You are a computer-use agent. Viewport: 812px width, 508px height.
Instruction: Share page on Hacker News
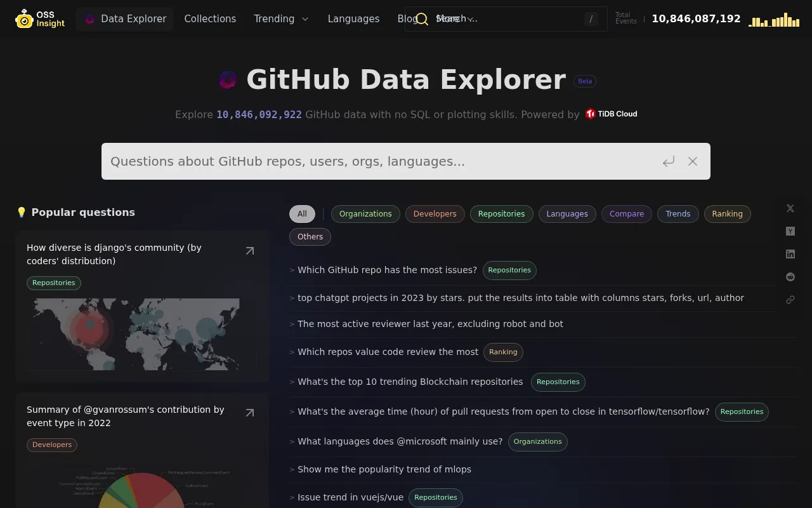pos(790,231)
